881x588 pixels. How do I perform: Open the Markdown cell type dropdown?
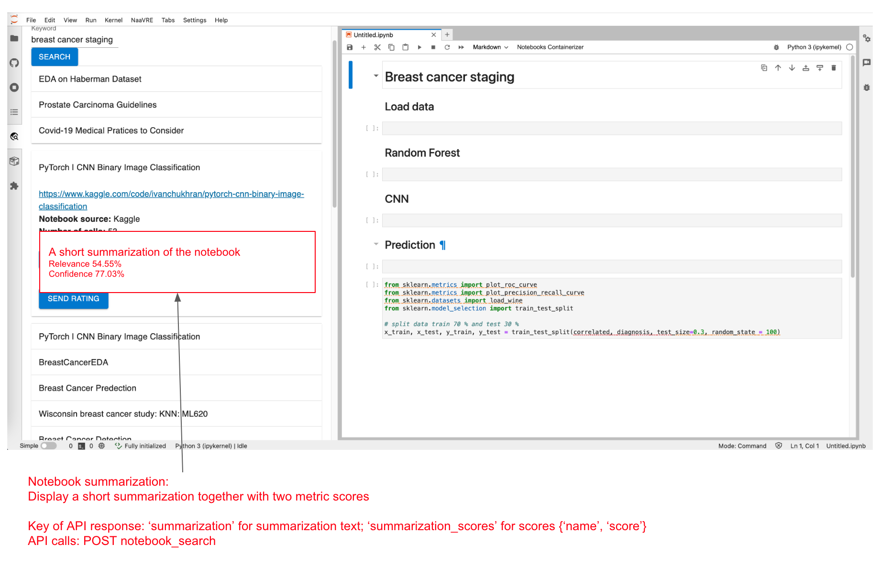490,47
